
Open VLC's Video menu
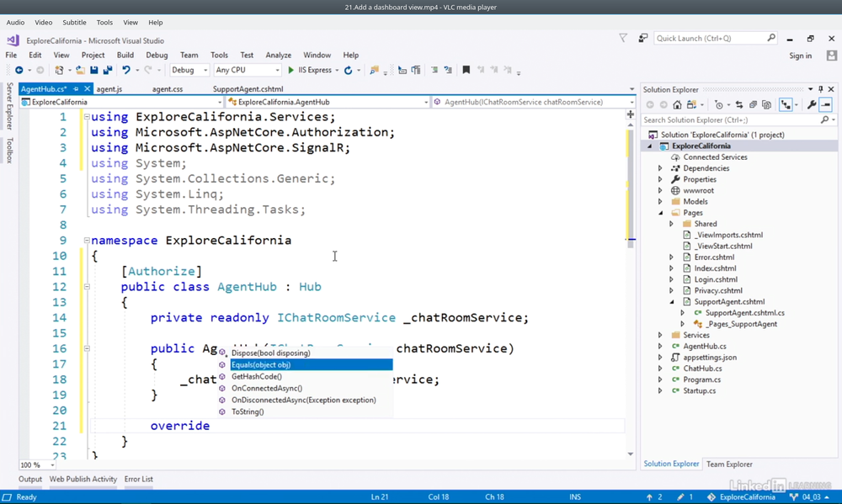[x=44, y=23]
